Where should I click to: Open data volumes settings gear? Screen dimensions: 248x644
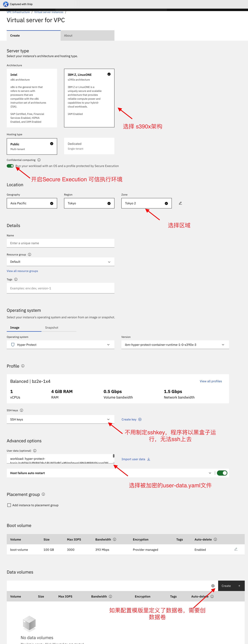213,586
